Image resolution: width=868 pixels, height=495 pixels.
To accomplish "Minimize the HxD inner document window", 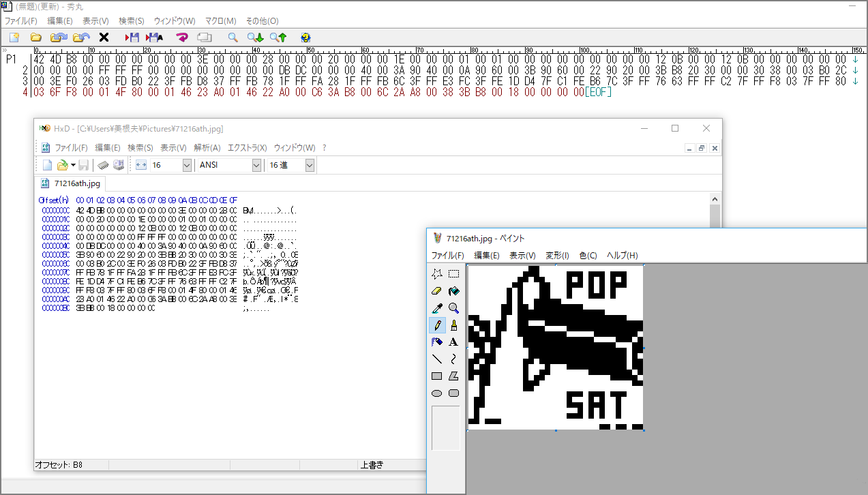I will [690, 148].
